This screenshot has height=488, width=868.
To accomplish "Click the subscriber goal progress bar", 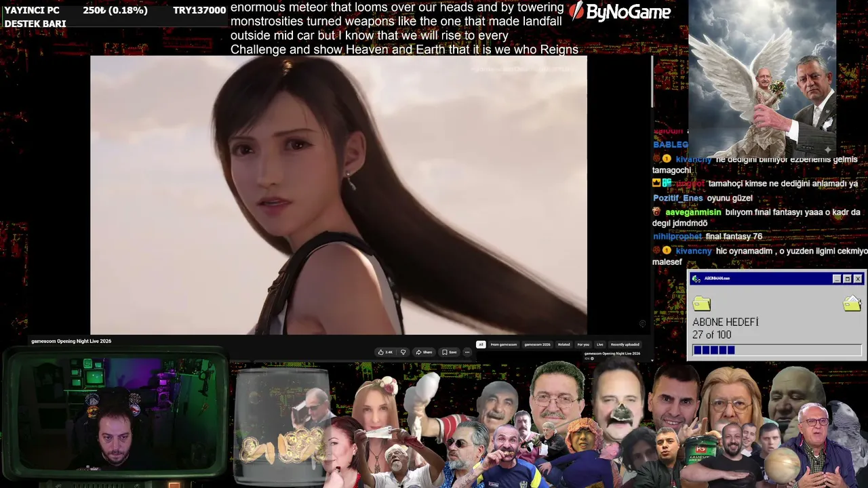I will point(777,350).
